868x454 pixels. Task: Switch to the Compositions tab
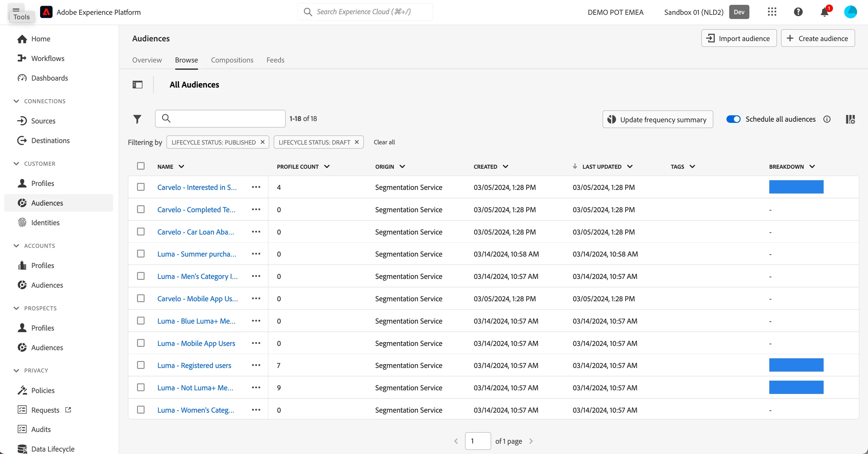[232, 60]
